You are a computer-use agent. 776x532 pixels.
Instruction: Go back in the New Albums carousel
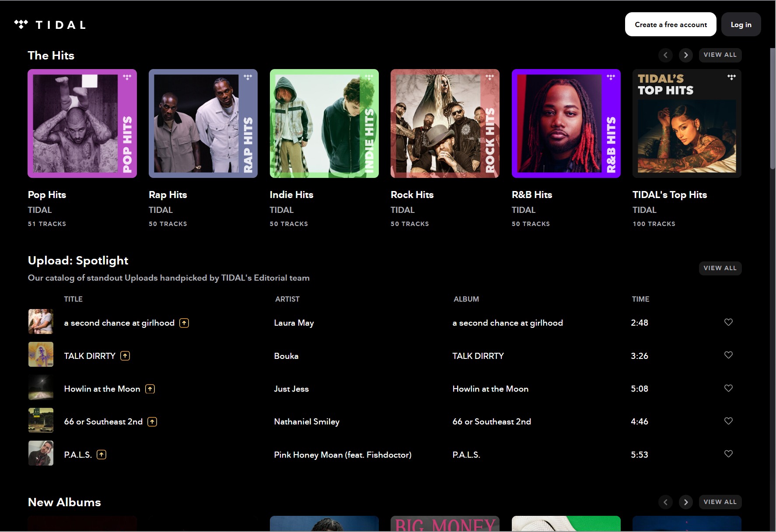click(665, 502)
